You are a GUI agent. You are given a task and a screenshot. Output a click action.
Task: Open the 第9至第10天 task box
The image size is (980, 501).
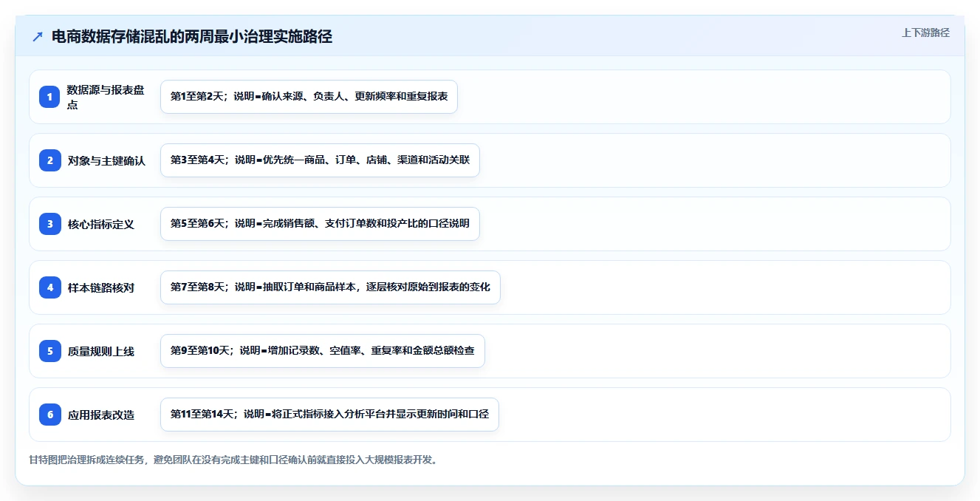pos(323,351)
